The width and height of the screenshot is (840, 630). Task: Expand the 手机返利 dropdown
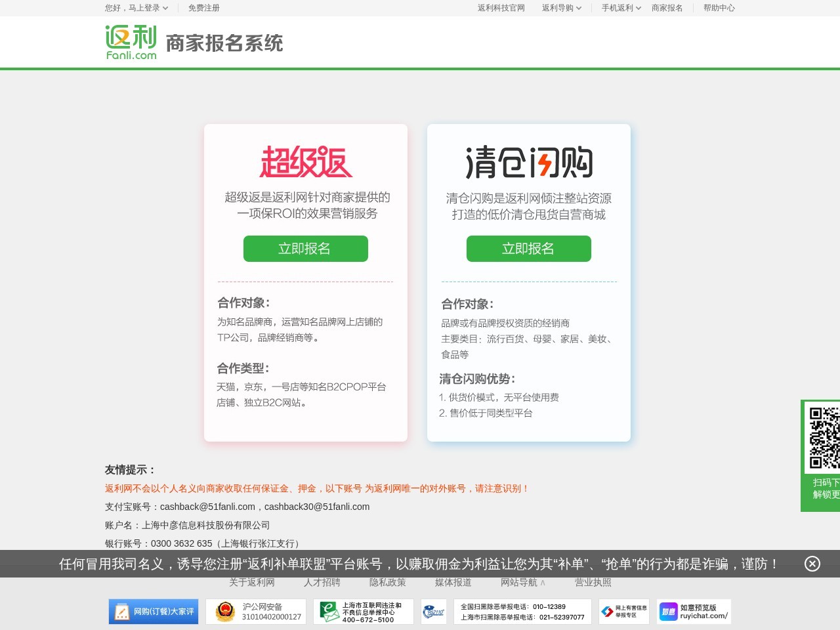point(621,8)
